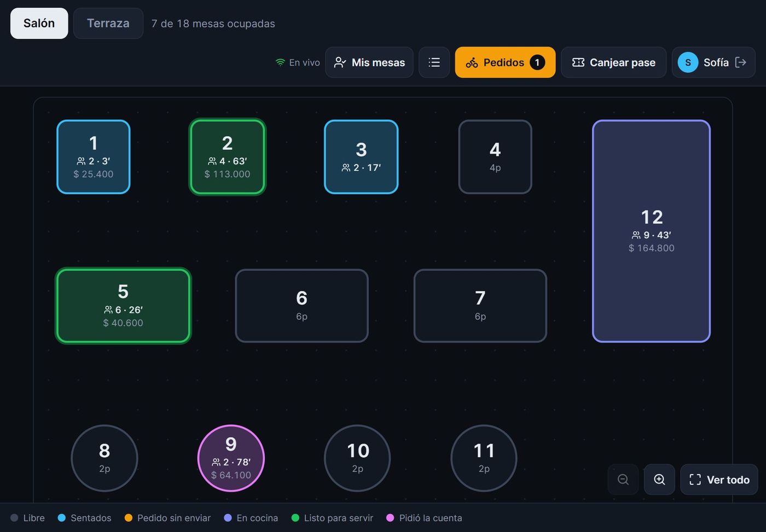766x532 pixels.
Task: Switch to the Terraza tab
Action: coord(108,24)
